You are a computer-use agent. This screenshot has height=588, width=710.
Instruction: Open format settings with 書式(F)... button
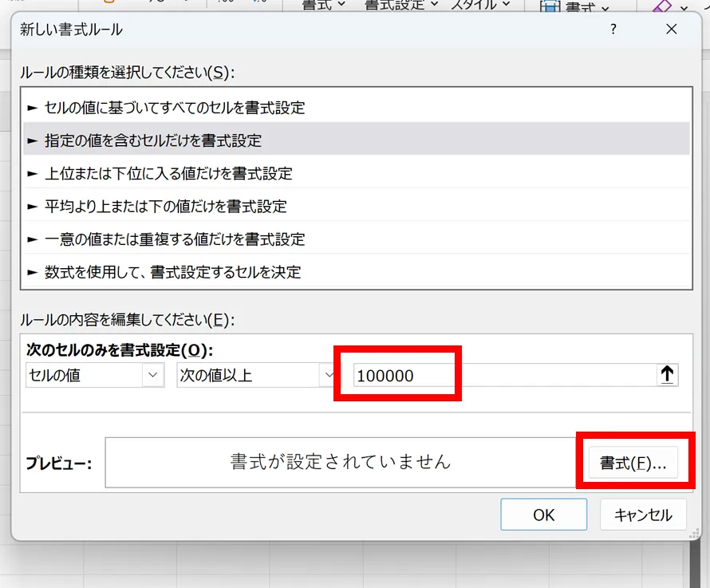click(633, 463)
